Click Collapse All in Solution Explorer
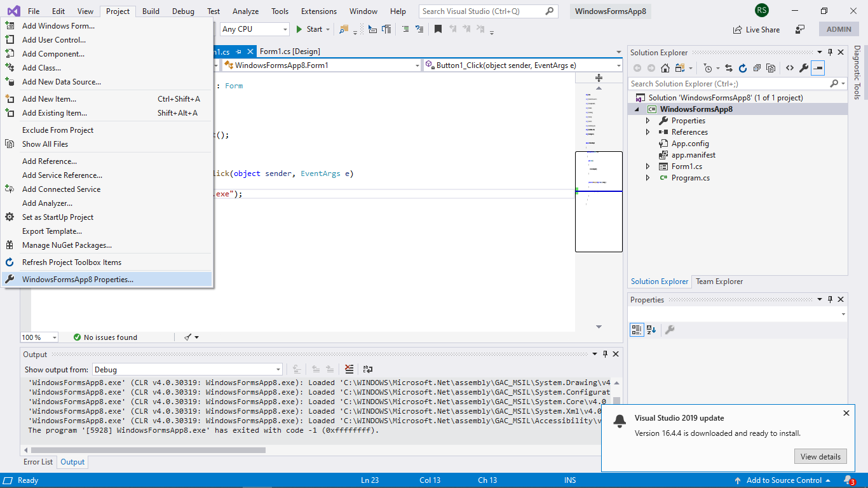868x488 pixels. click(x=757, y=68)
